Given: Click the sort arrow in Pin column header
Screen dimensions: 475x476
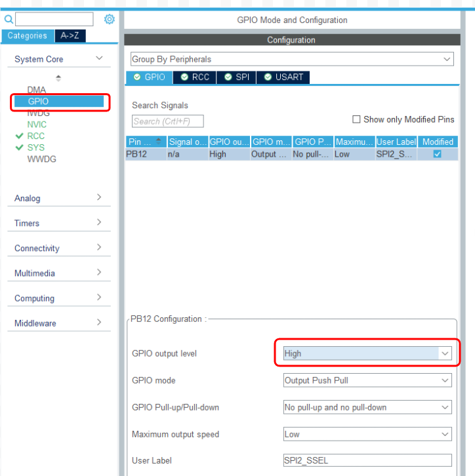Looking at the screenshot, I should 159,142.
